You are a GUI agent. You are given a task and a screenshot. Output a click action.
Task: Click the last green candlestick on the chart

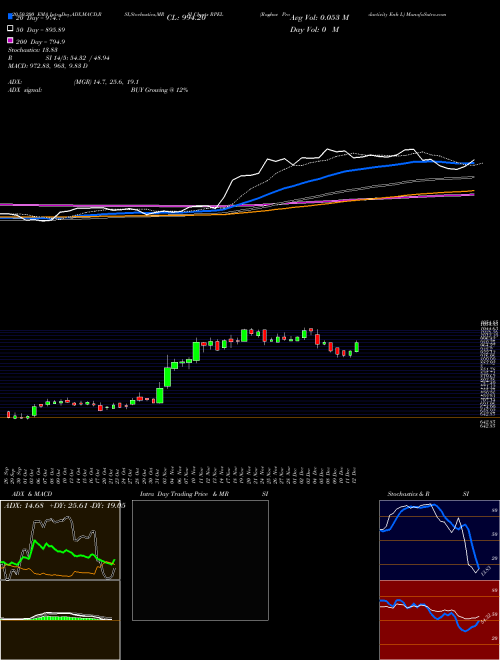(357, 347)
